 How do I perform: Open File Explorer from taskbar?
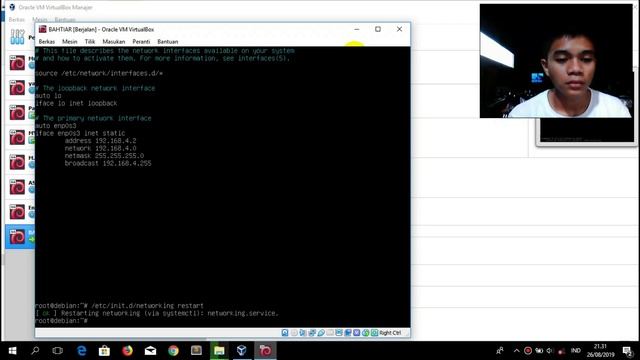219,351
